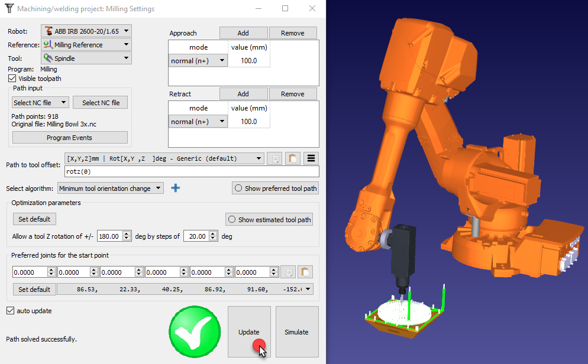Copy the preferred start joints values
This screenshot has width=588, height=364.
(288, 272)
